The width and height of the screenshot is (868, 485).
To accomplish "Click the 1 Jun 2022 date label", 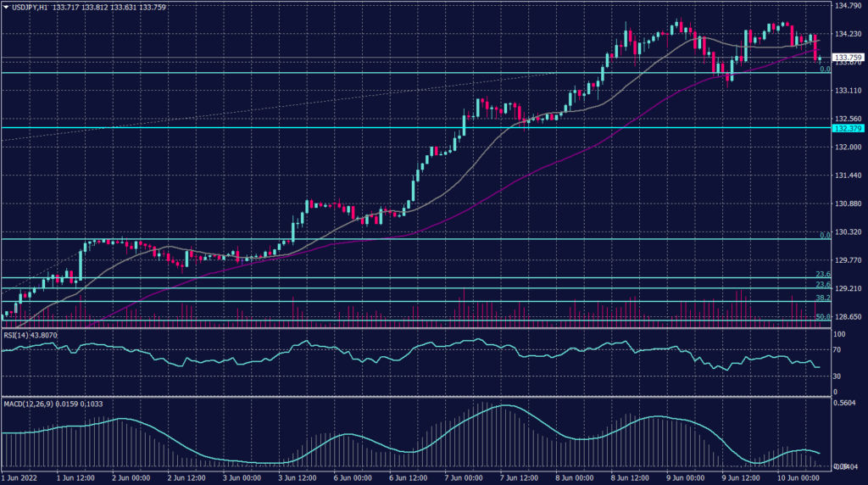I will pyautogui.click(x=20, y=477).
